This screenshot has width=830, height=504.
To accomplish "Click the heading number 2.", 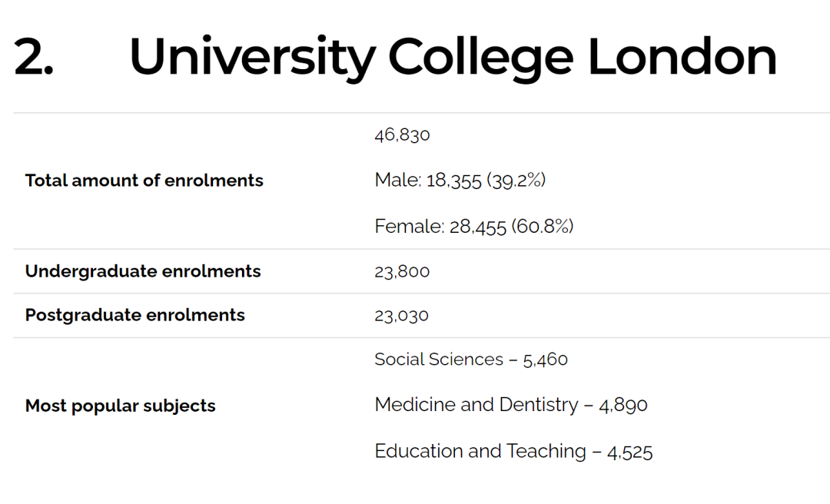I will click(33, 57).
